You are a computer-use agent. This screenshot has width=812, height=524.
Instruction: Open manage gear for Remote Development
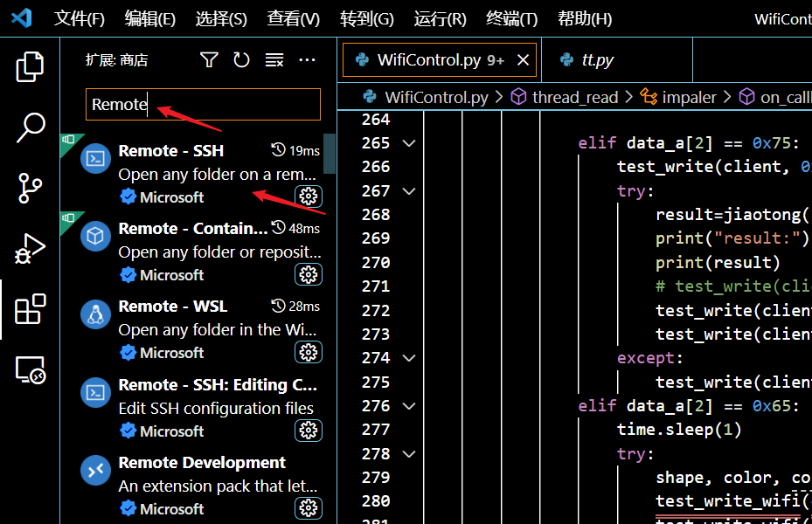pyautogui.click(x=309, y=509)
